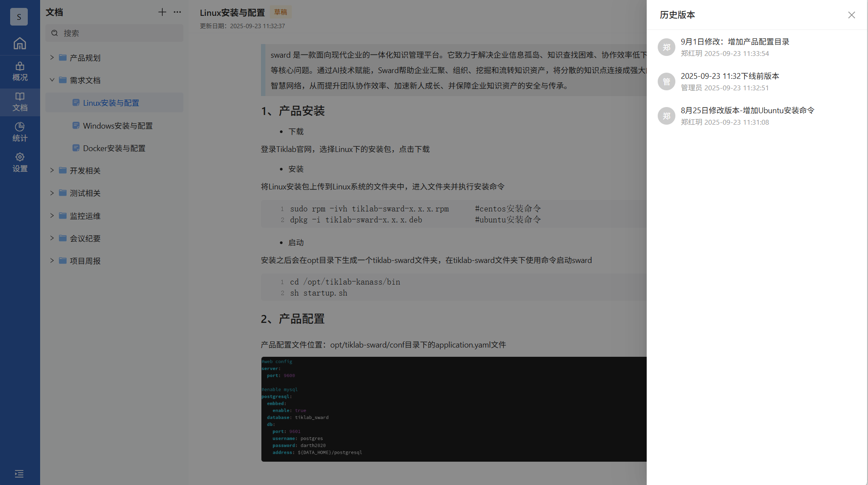Click the 更新日期 timestamp text
The height and width of the screenshot is (485, 868).
pos(242,26)
